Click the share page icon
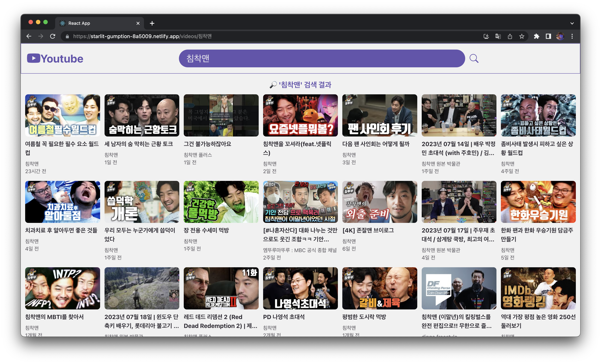 pyautogui.click(x=510, y=36)
